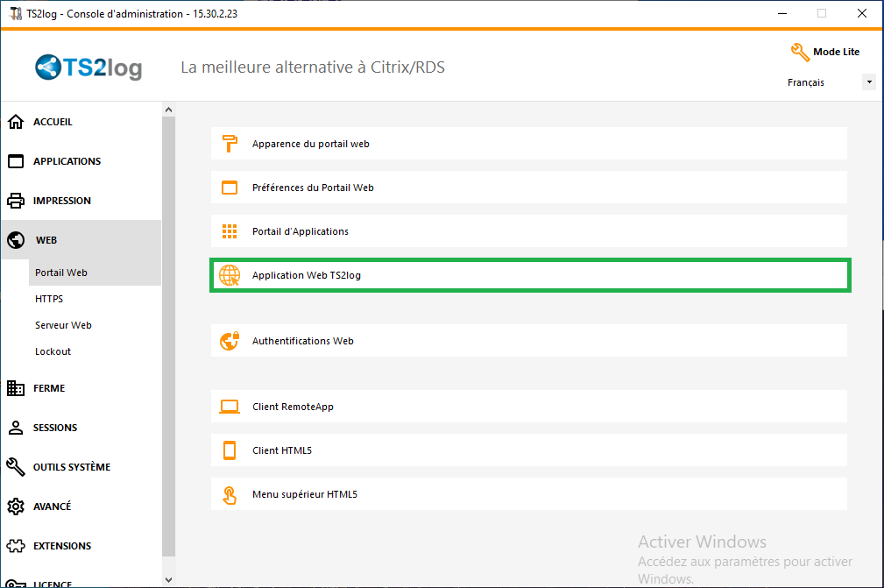Click the IMPRESSION printer icon
Image resolution: width=884 pixels, height=588 pixels.
[16, 201]
